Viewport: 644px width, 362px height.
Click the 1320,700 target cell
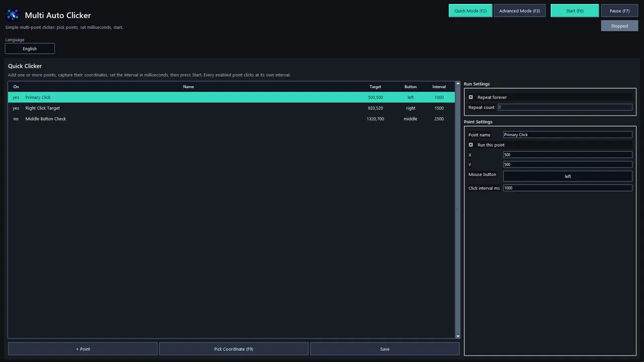375,119
